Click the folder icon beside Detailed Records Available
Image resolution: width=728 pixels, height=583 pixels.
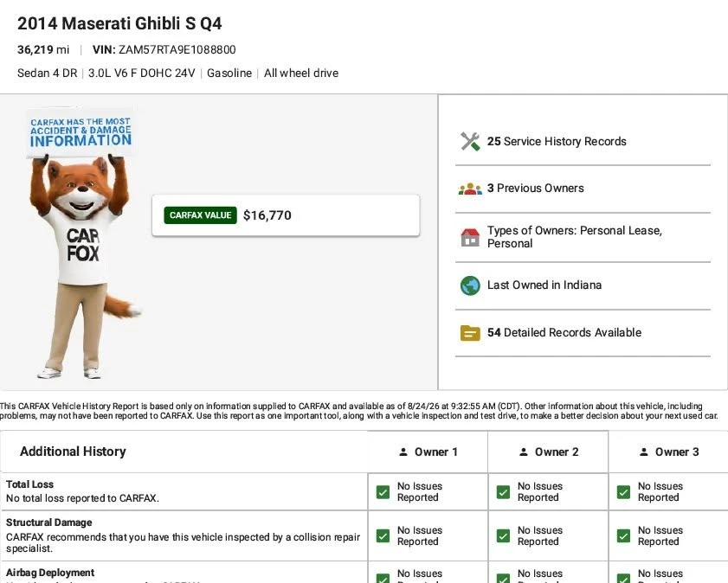pos(470,333)
